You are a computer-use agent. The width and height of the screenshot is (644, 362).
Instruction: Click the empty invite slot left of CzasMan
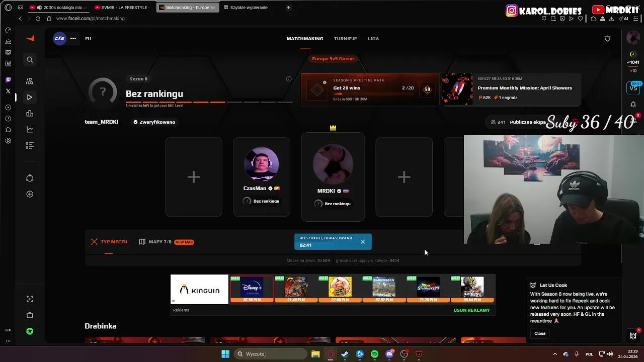point(194,177)
